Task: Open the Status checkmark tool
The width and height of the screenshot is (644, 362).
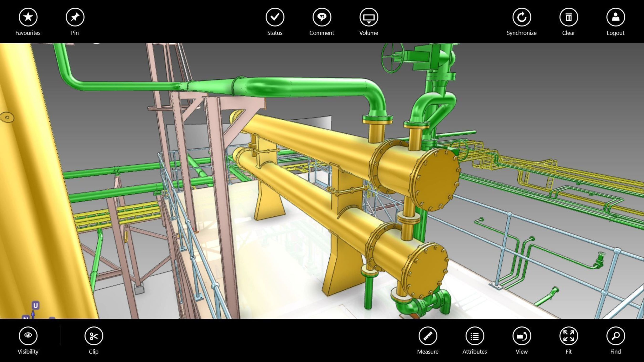Action: (x=275, y=17)
